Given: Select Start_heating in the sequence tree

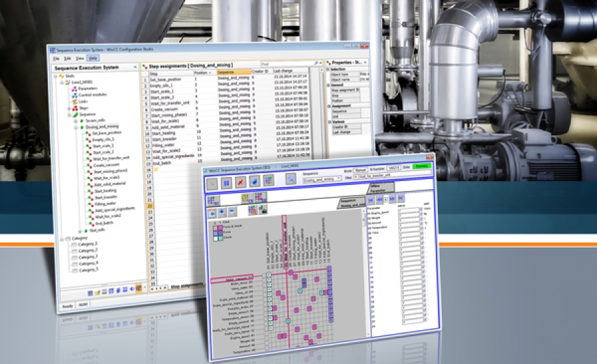Looking at the screenshot, I should tap(107, 190).
